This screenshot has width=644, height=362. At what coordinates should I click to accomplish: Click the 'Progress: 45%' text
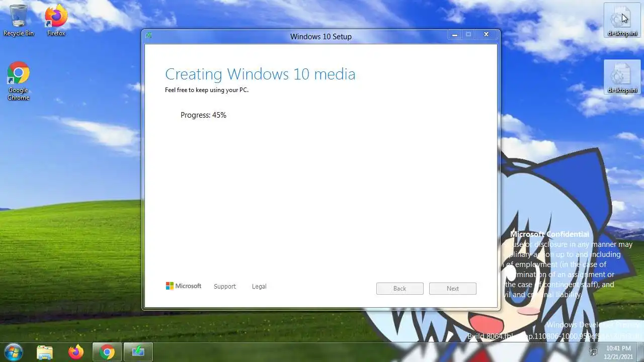coord(203,115)
